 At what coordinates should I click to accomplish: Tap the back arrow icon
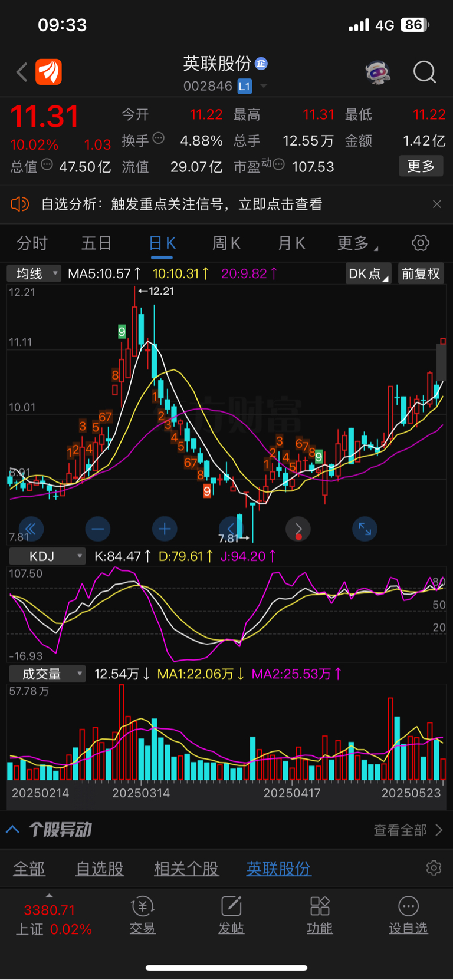(x=22, y=72)
